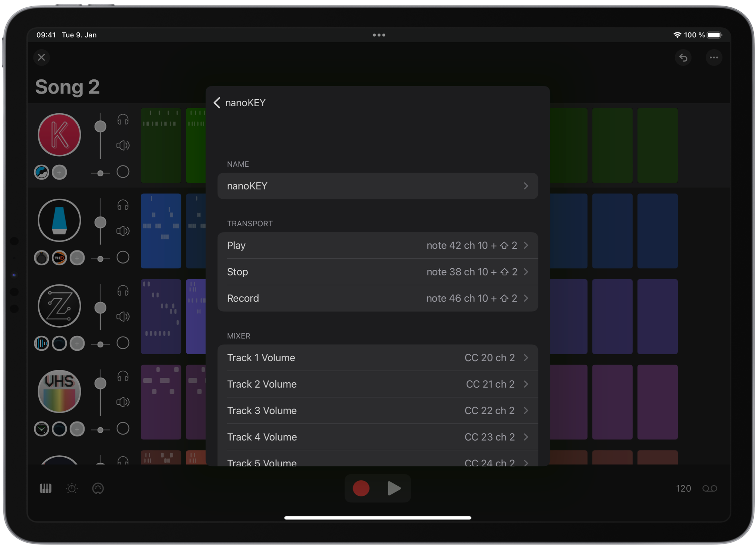Open the Track 5 Volume mapping

pos(377,459)
